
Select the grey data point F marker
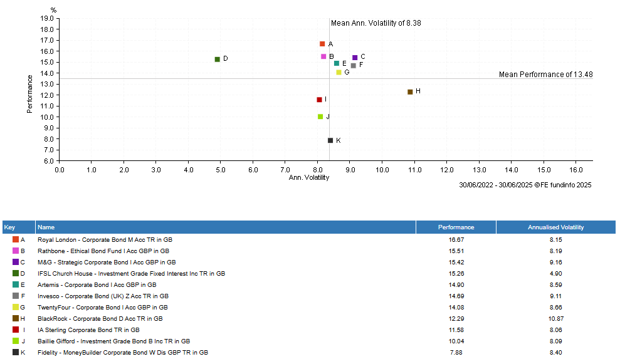click(x=353, y=66)
